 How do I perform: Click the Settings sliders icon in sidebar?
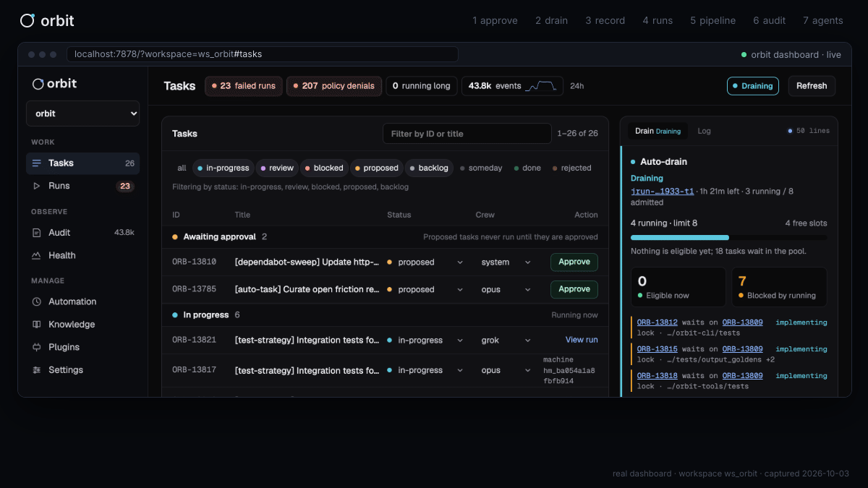(x=37, y=370)
